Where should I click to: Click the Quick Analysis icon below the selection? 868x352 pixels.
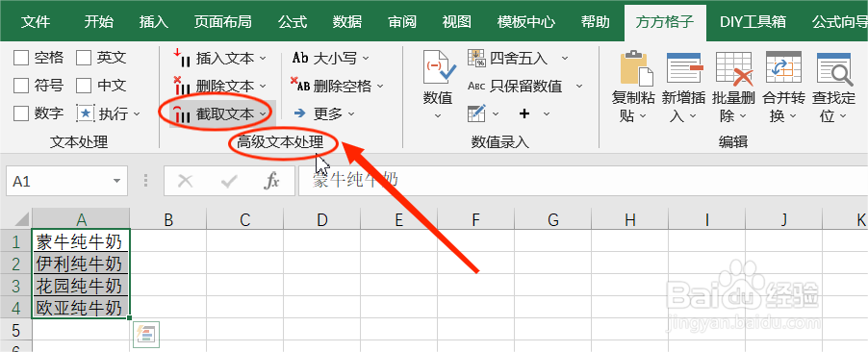point(146,335)
